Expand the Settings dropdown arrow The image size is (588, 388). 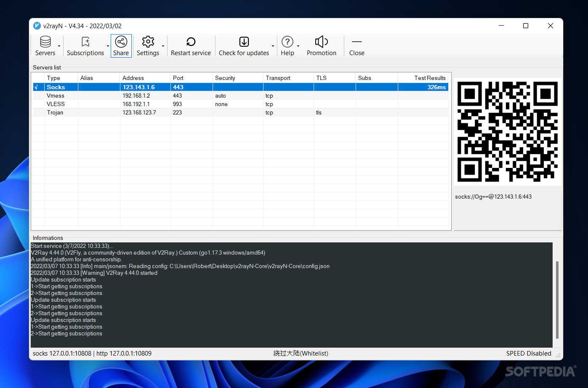click(163, 46)
